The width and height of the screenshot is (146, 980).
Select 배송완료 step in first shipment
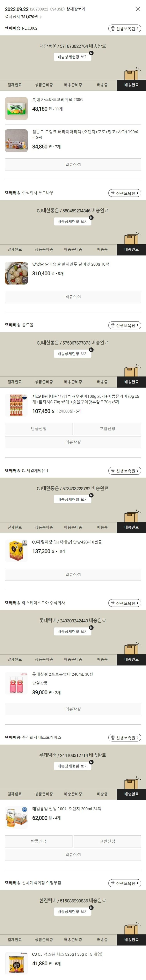tap(131, 85)
